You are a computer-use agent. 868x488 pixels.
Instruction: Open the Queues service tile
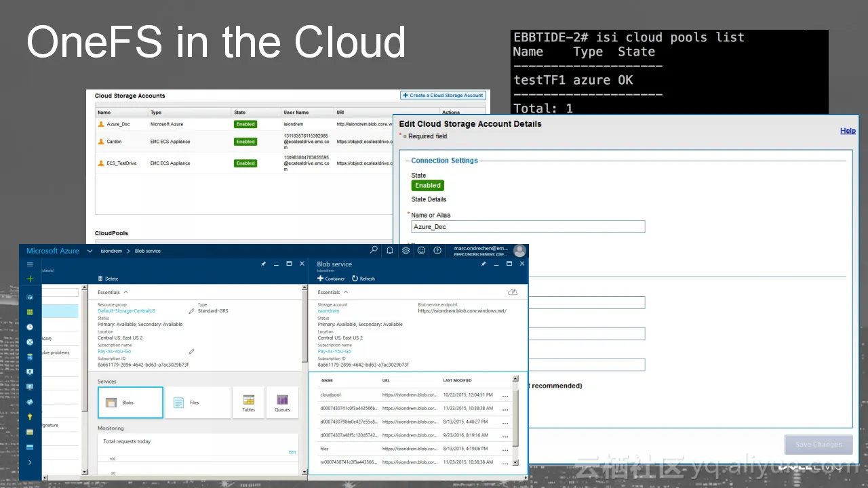click(x=282, y=403)
